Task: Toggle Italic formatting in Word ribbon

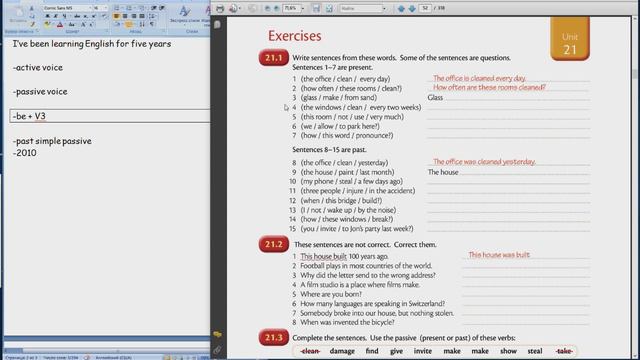Action: (x=56, y=16)
